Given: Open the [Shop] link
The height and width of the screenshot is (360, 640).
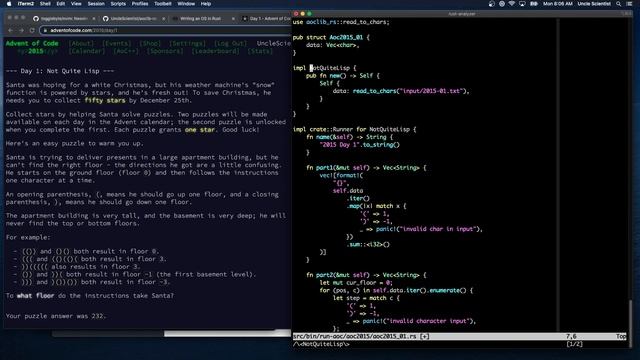Looking at the screenshot, I should 150,43.
